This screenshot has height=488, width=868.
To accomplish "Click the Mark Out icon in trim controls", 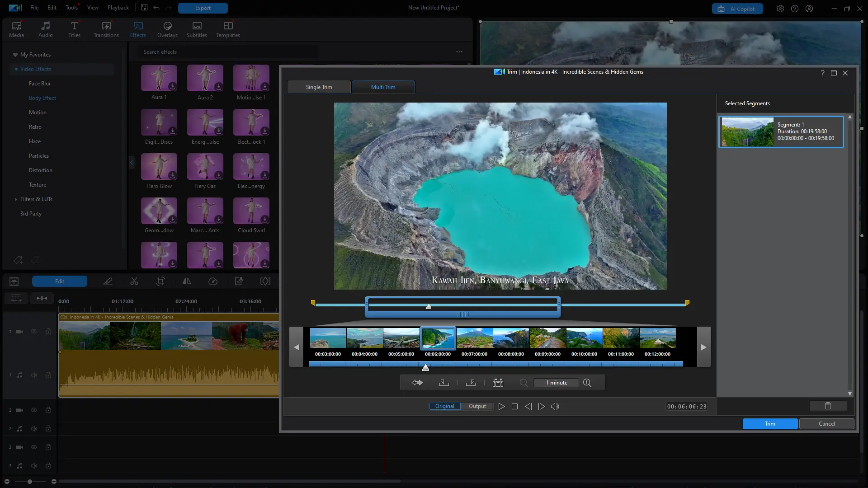I will point(471,383).
